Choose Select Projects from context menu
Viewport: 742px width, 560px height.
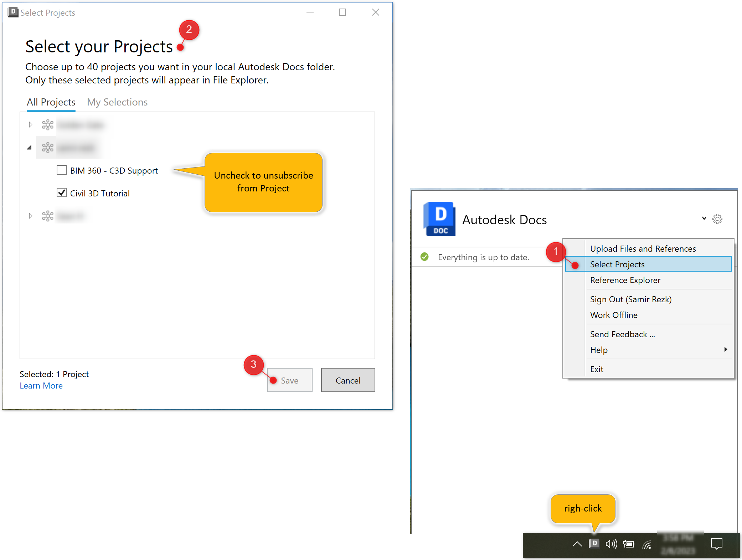tap(617, 264)
